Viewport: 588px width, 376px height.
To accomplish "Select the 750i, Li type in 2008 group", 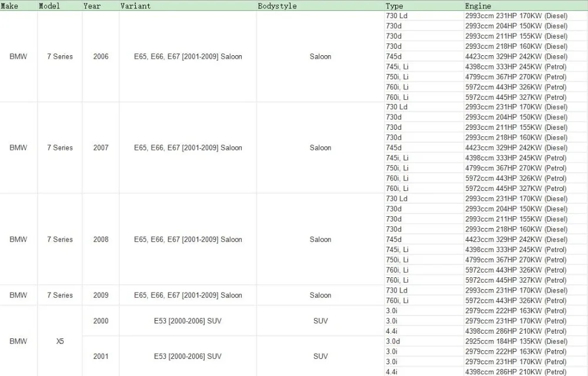I will pyautogui.click(x=424, y=260).
